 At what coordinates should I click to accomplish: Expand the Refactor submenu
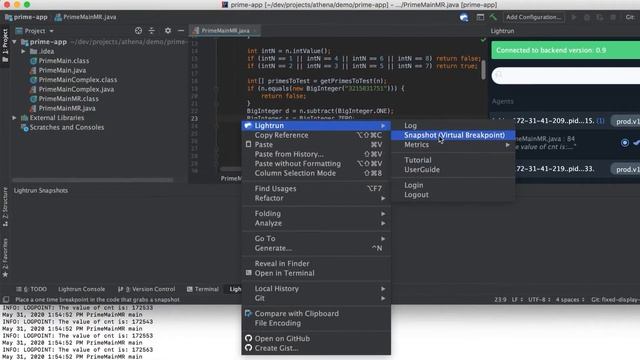316,198
